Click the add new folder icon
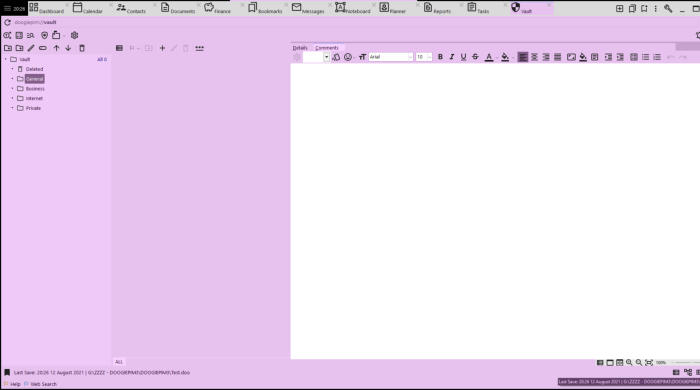The height and width of the screenshot is (390, 700). pyautogui.click(x=8, y=48)
